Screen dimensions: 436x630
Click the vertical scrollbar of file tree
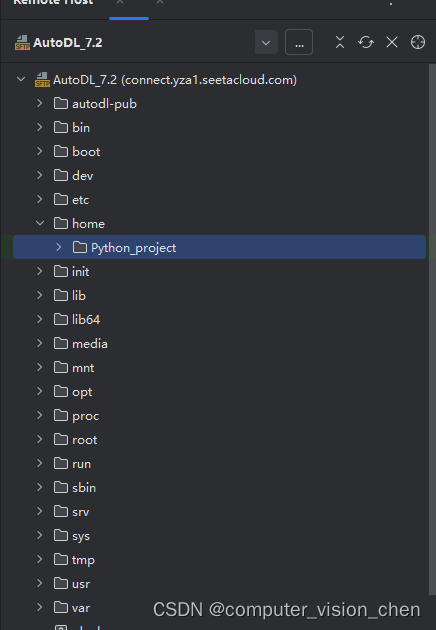point(432,329)
